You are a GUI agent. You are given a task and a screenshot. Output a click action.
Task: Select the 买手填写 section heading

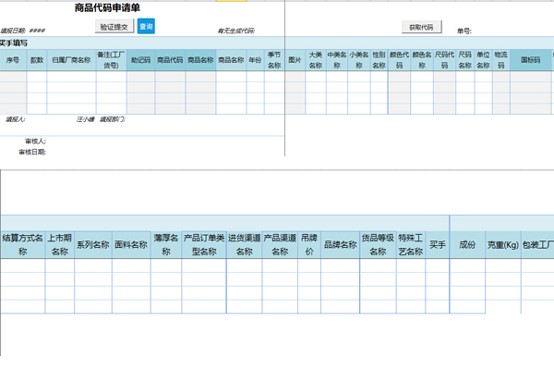[x=13, y=43]
